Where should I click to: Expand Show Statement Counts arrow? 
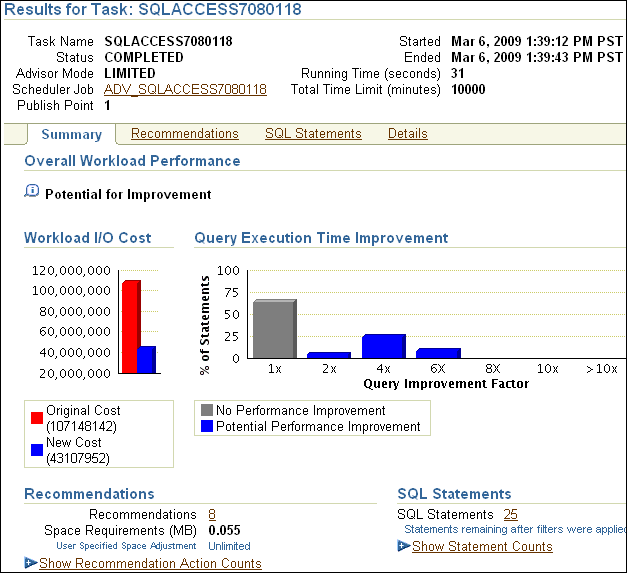[x=403, y=546]
